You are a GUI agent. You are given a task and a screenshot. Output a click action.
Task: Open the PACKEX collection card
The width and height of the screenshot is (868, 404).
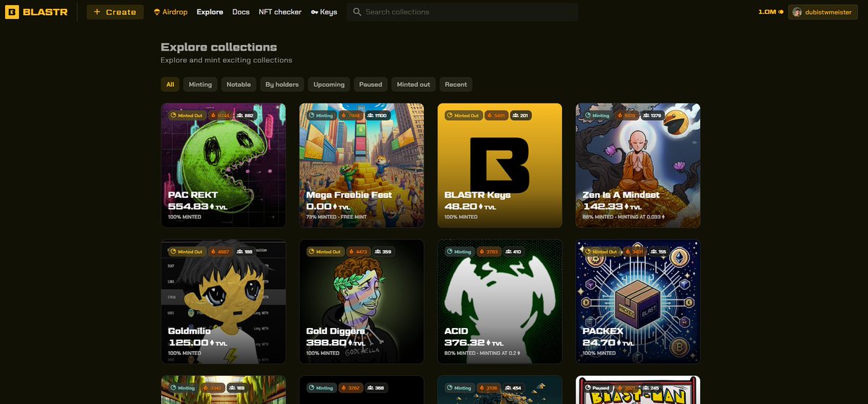638,301
